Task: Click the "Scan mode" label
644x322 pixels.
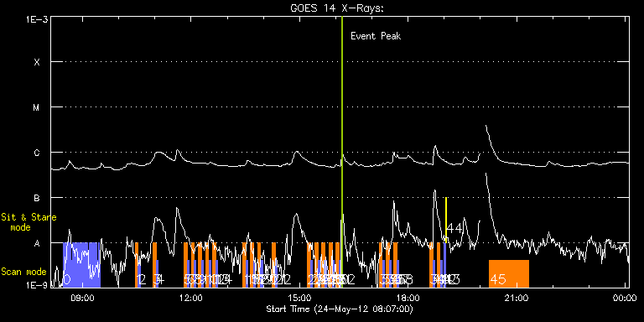Action: [x=23, y=272]
